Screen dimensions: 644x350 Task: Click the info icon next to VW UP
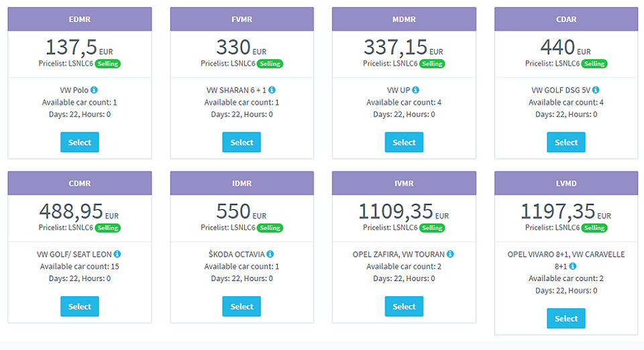[416, 90]
